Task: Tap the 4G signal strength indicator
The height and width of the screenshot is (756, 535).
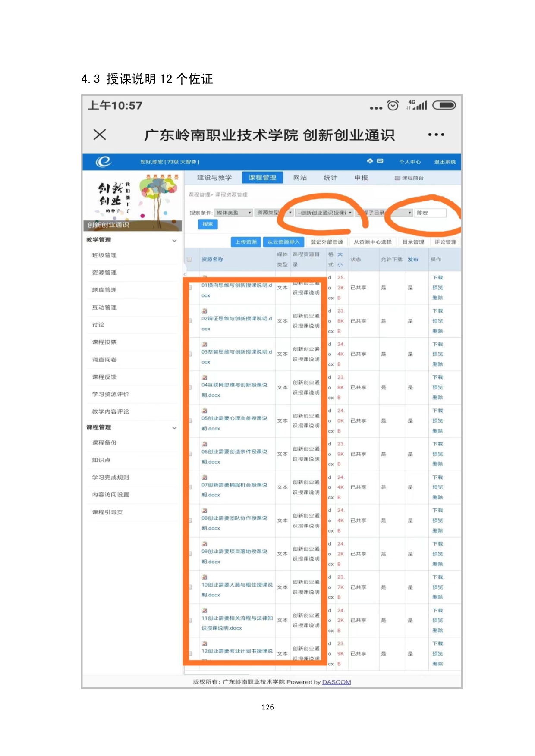Action: [417, 105]
